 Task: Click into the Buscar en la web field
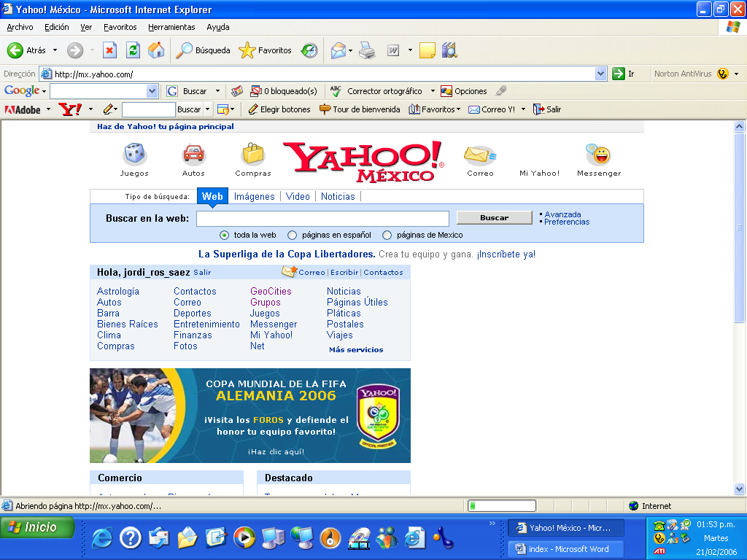[x=322, y=219]
